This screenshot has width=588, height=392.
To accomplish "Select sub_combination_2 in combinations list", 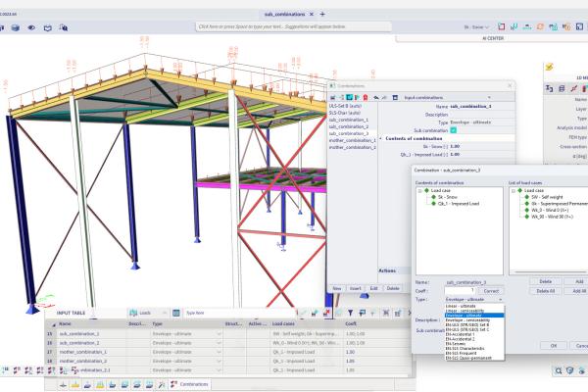I will (x=349, y=126).
